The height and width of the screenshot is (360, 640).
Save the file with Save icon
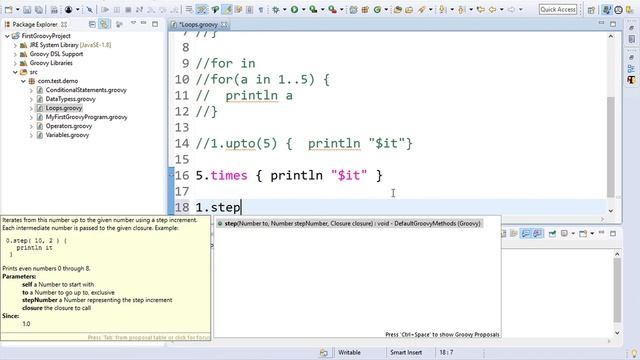point(27,9)
